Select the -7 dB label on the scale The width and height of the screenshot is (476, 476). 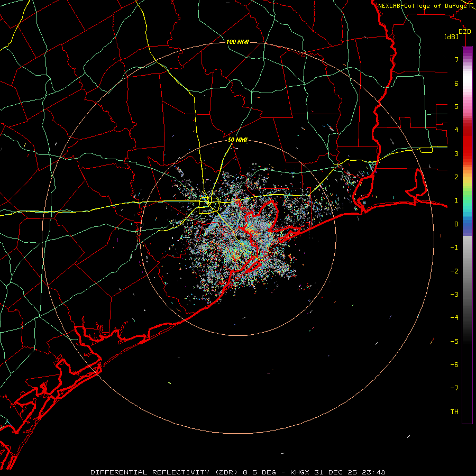pos(454,388)
